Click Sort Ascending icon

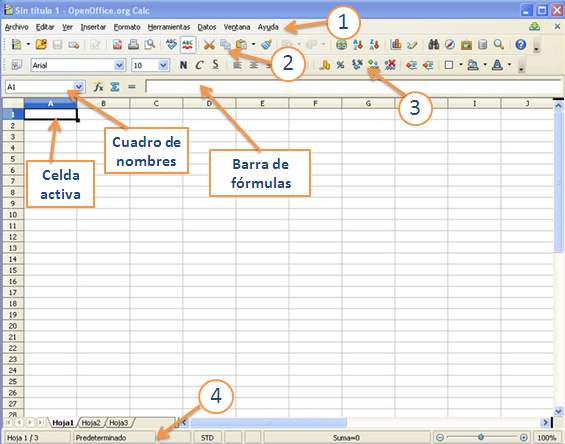point(357,44)
